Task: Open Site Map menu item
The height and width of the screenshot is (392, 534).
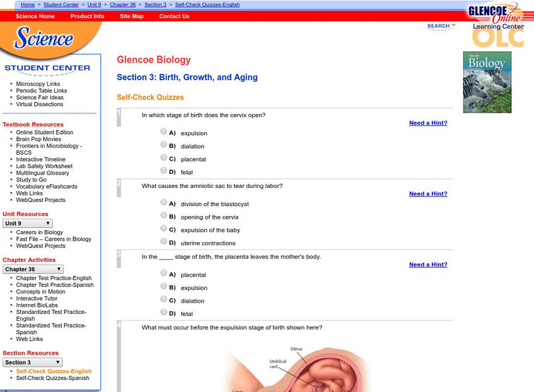Action: pyautogui.click(x=131, y=16)
